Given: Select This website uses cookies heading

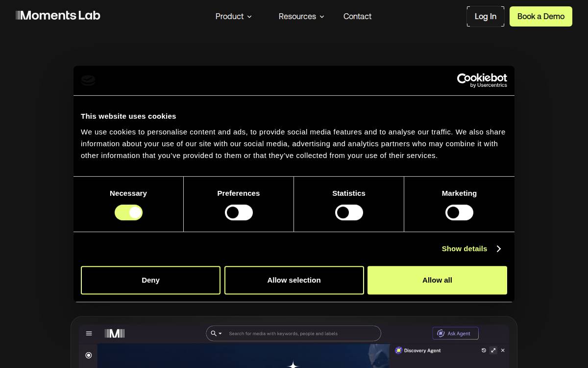Looking at the screenshot, I should [128, 116].
